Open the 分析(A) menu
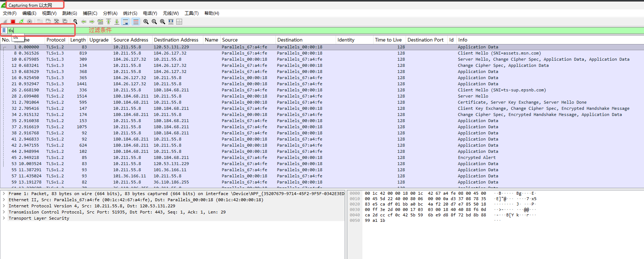Viewport: 644px width, 259px height. [110, 13]
